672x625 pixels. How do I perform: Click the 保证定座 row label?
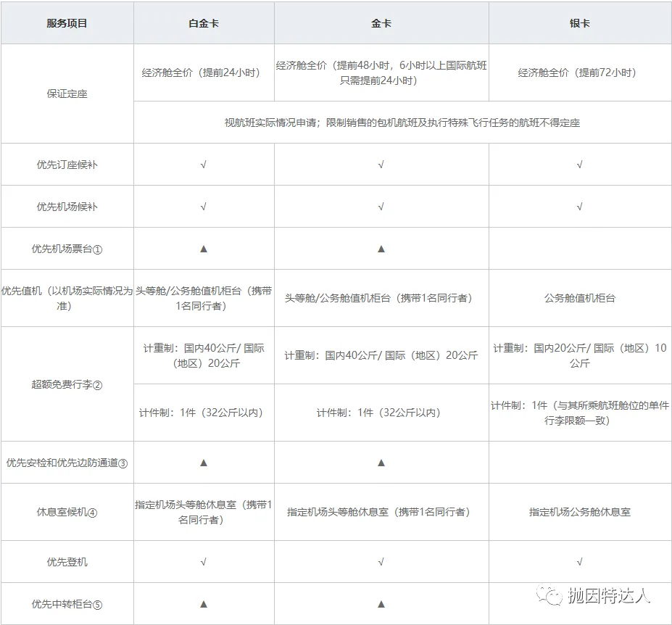coord(67,94)
